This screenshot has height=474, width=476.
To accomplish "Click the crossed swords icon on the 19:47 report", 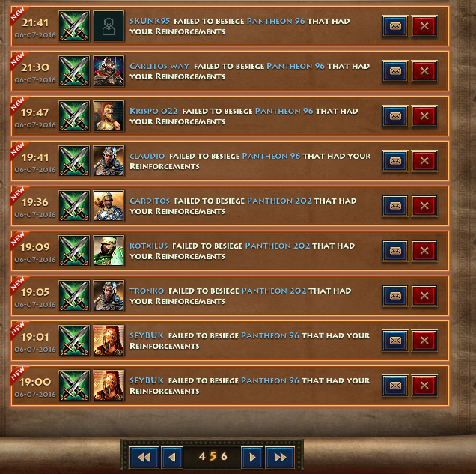I will [x=74, y=116].
